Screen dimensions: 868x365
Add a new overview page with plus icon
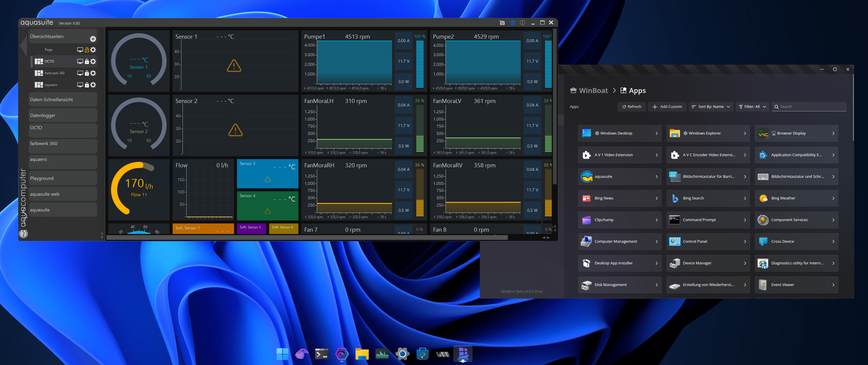93,39
